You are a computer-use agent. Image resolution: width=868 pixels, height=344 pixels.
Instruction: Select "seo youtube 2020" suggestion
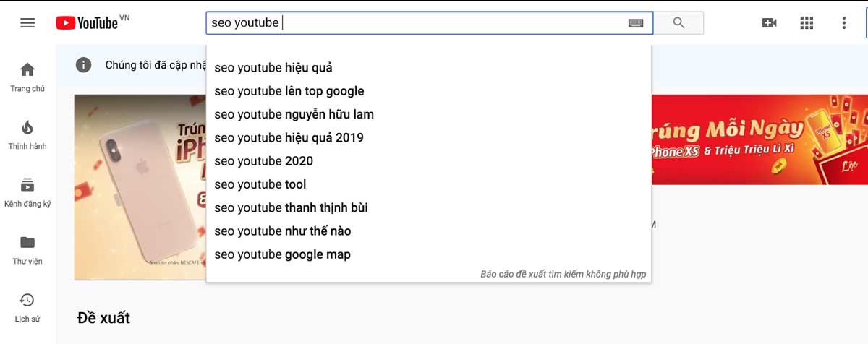(264, 161)
